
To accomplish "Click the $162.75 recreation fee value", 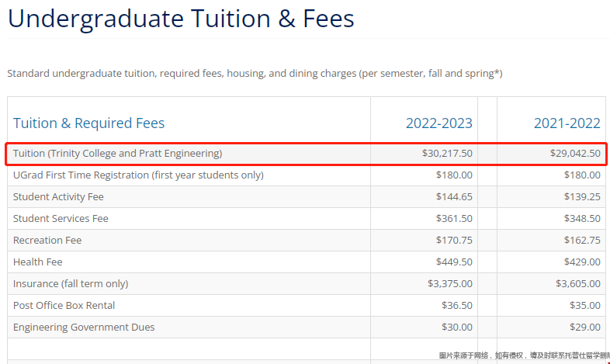I will pyautogui.click(x=582, y=240).
